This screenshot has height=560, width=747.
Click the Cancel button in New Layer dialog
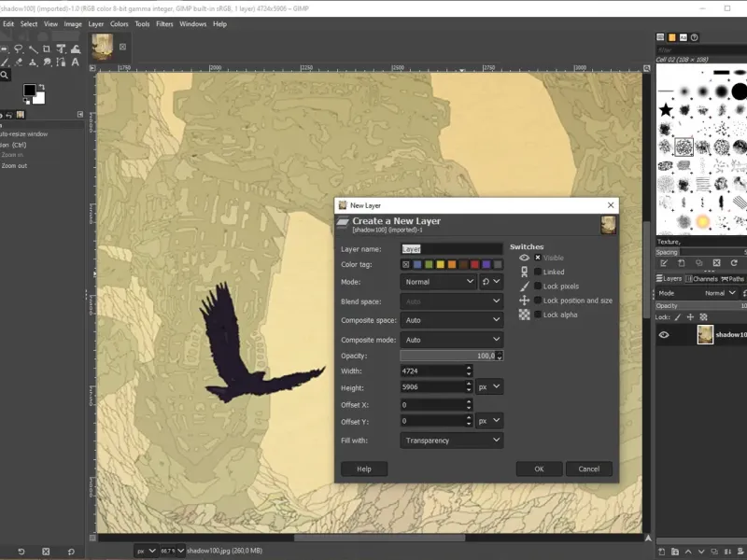click(588, 469)
